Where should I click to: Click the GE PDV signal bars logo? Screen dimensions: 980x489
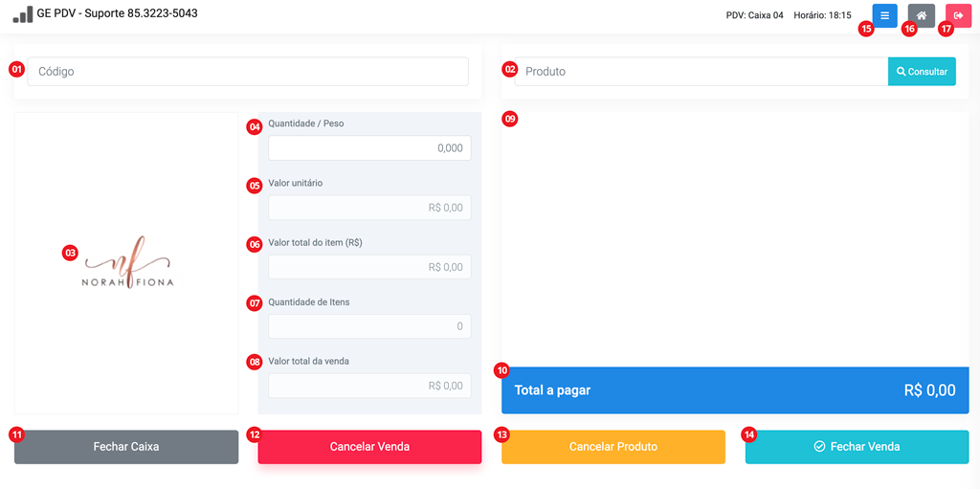[x=23, y=14]
